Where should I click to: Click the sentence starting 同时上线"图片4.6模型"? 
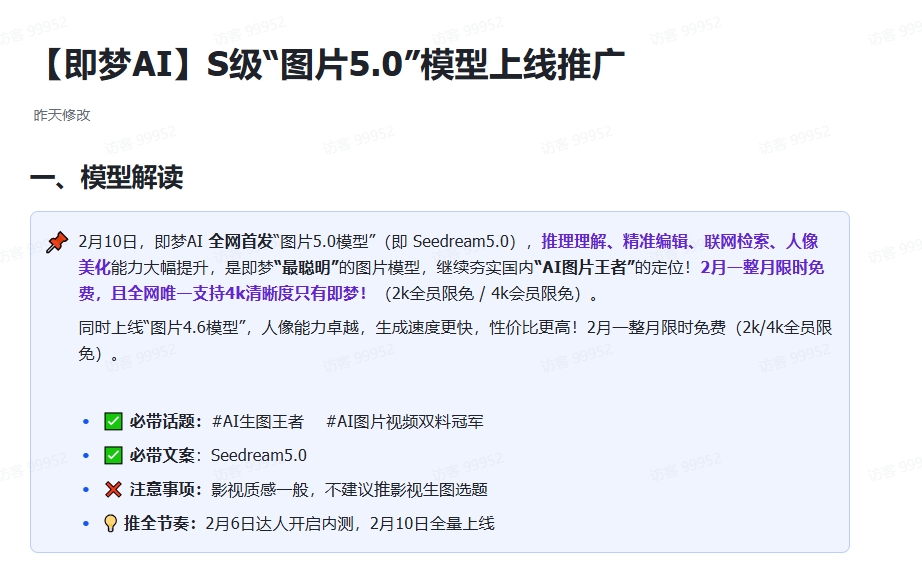[455, 340]
